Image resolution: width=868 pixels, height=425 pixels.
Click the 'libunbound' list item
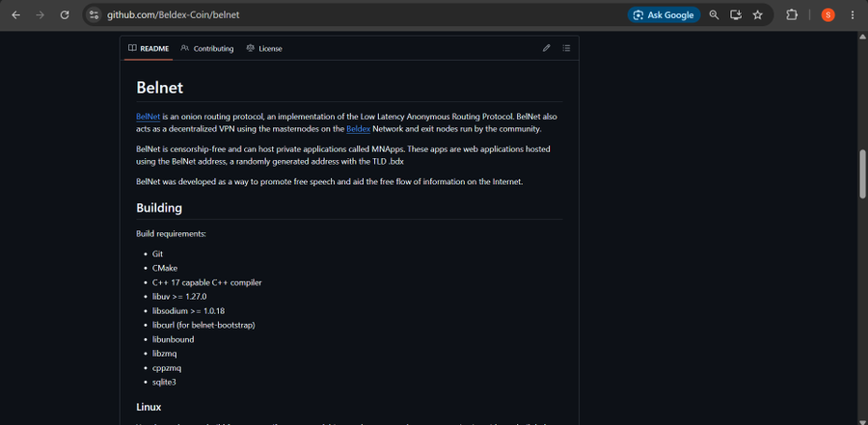click(173, 339)
